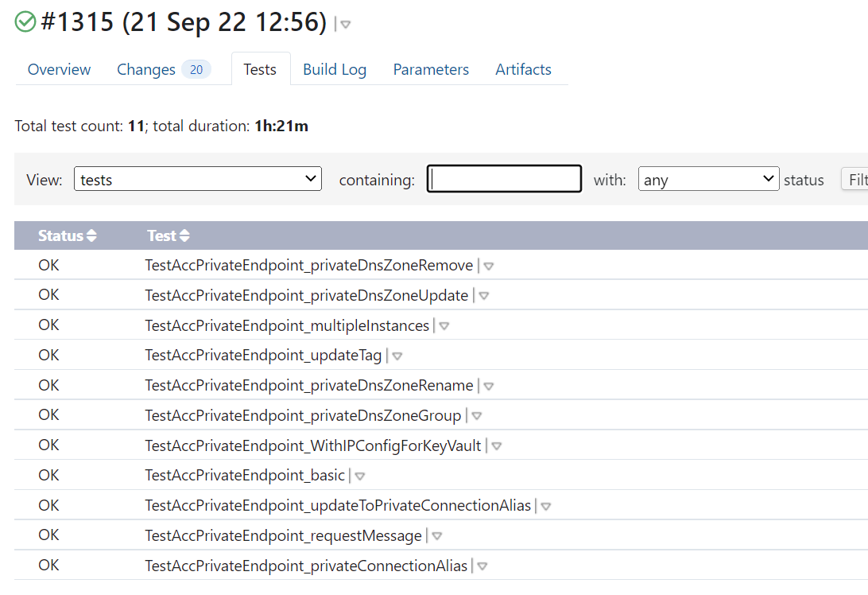The height and width of the screenshot is (595, 868).
Task: Expand menu arrow for privateDnsZoneGroup test
Action: [x=477, y=416]
